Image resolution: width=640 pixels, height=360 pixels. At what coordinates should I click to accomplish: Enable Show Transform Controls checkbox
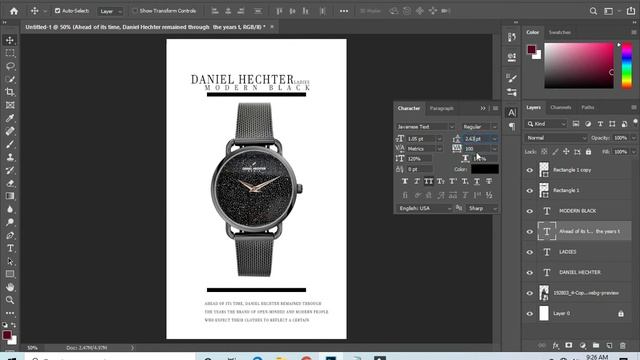135,11
